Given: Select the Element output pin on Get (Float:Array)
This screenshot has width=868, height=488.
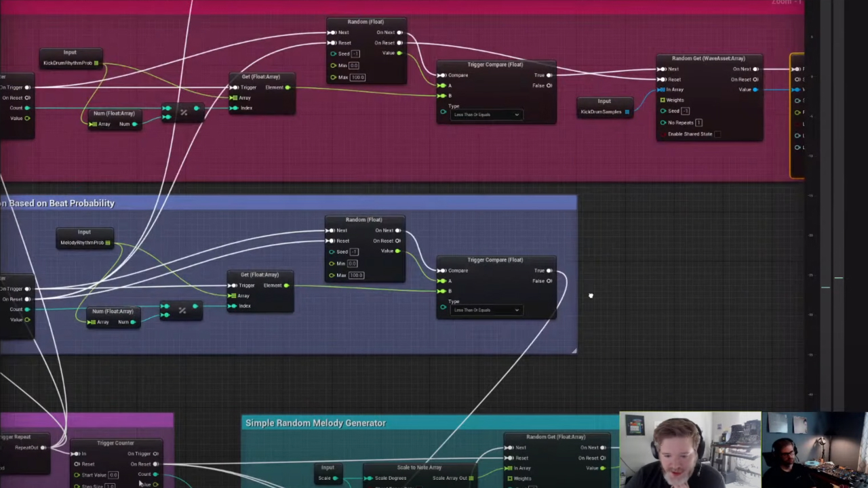Looking at the screenshot, I should (288, 87).
